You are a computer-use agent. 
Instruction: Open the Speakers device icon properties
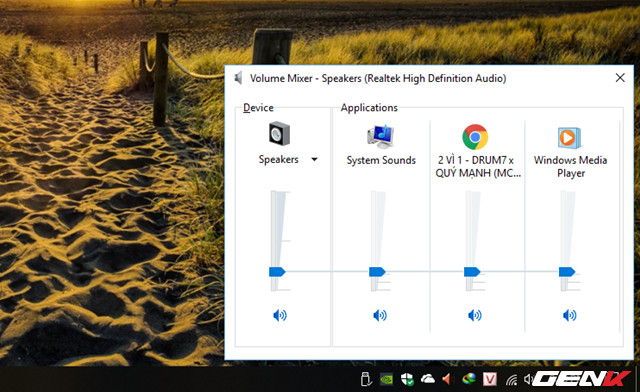279,134
